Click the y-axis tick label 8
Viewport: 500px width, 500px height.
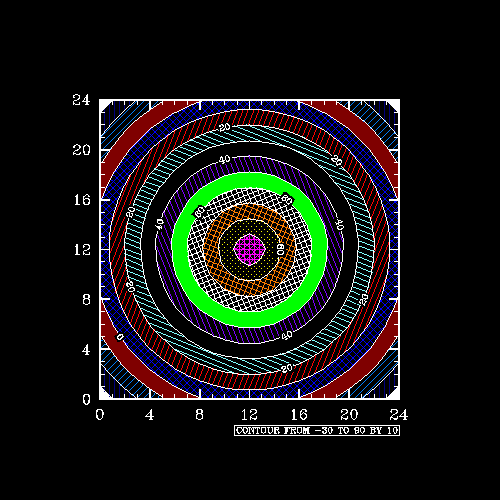coord(86,300)
